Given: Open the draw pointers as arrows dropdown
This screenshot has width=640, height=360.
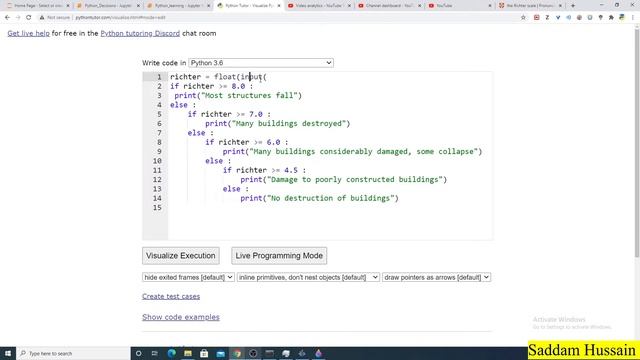Looking at the screenshot, I should (436, 277).
